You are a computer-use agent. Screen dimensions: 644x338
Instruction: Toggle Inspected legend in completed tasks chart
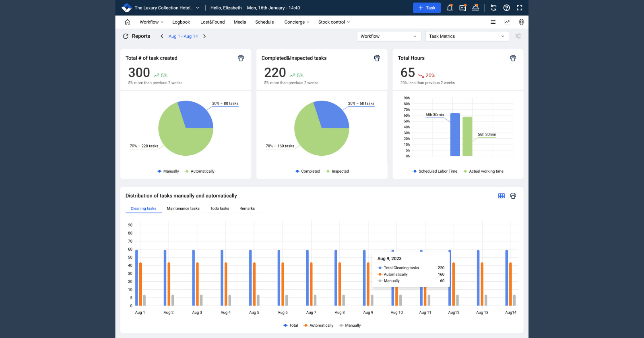(337, 171)
